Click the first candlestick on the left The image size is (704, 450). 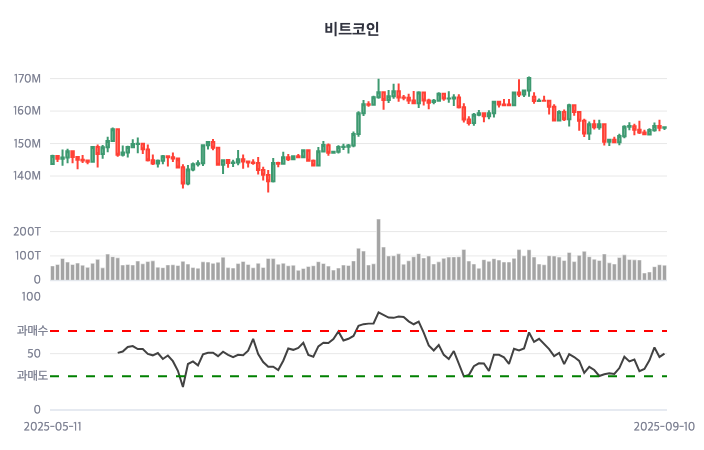coord(53,159)
